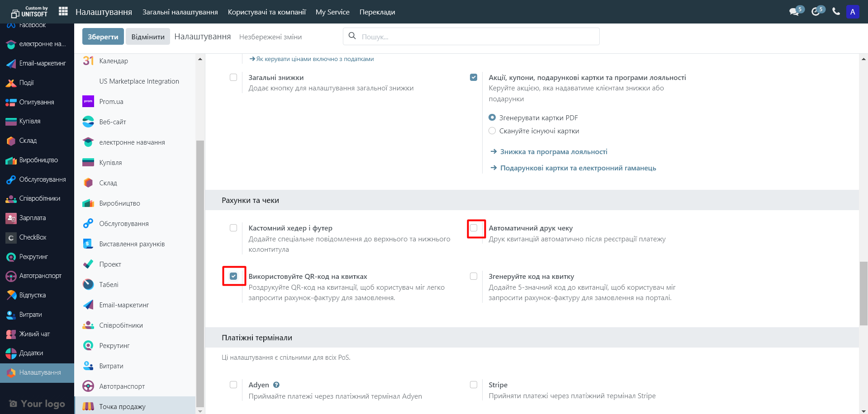
Task: Open Склад app in dark sidebar
Action: coord(37,141)
